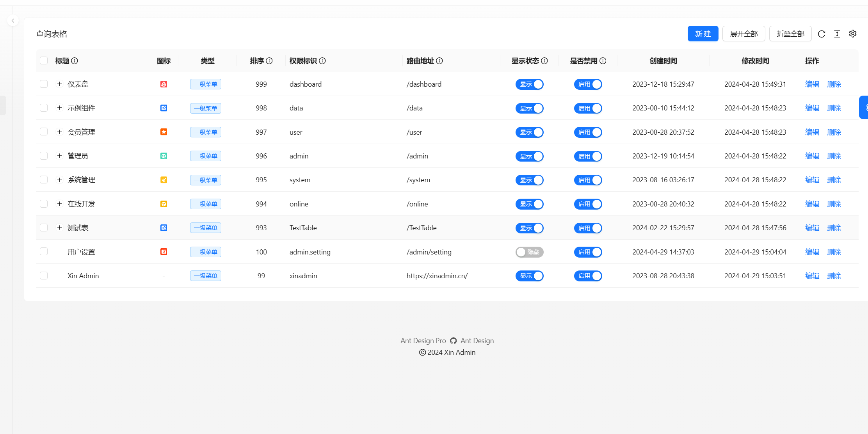Expand the 系统管理 tree row
This screenshot has width=868, height=434.
coord(59,180)
